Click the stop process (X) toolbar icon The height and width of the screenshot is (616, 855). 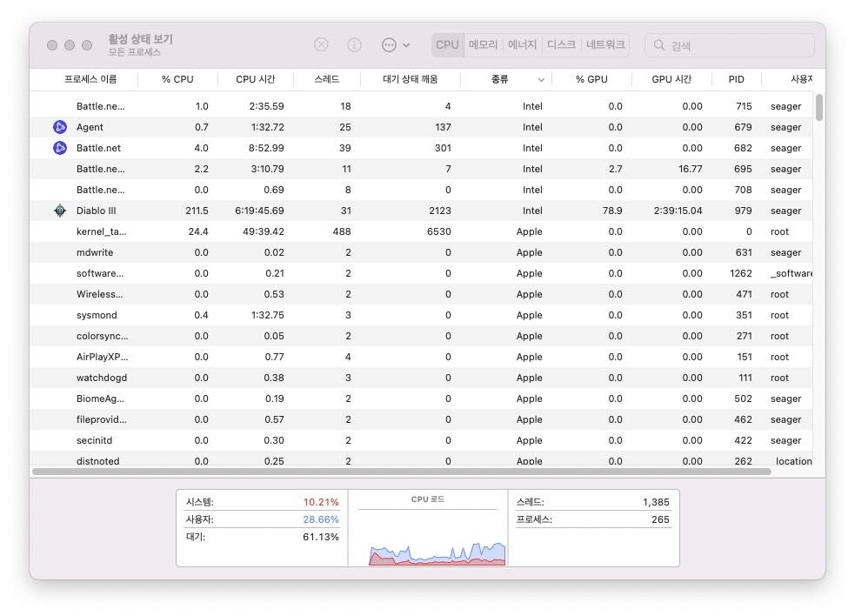tap(321, 44)
